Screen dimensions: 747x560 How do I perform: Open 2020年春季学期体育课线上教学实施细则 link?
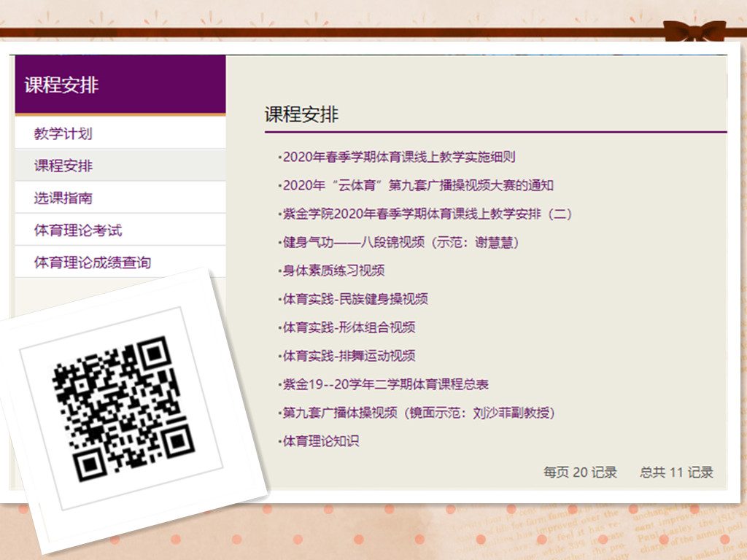[x=399, y=157]
